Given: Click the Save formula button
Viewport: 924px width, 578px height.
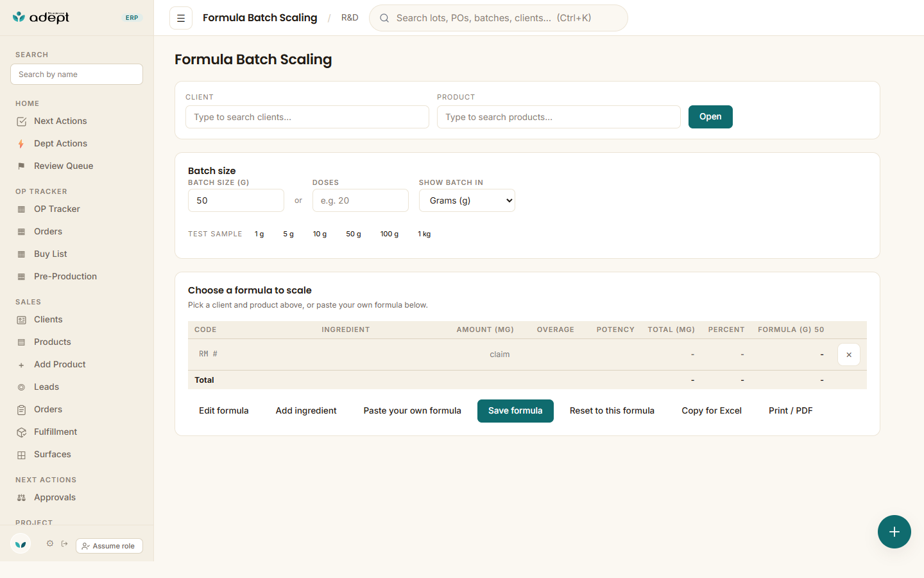Looking at the screenshot, I should click(515, 411).
